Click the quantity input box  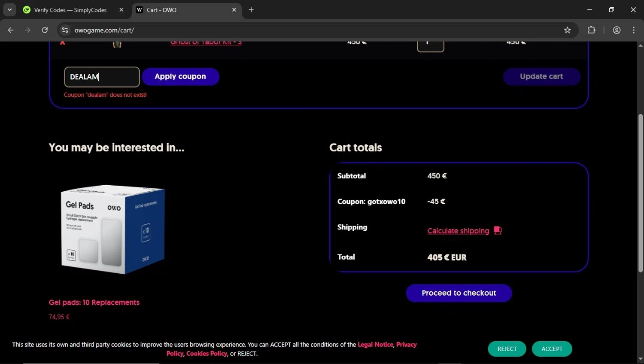click(430, 46)
